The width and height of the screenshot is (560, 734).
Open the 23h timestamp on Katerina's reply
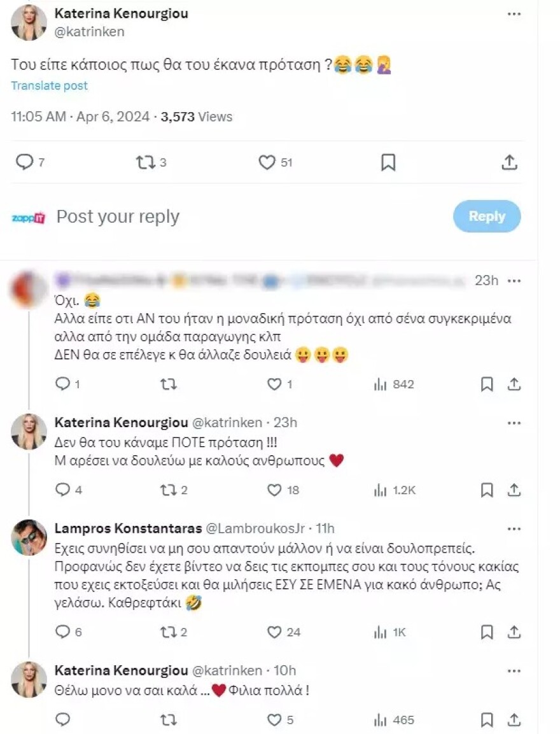point(286,421)
